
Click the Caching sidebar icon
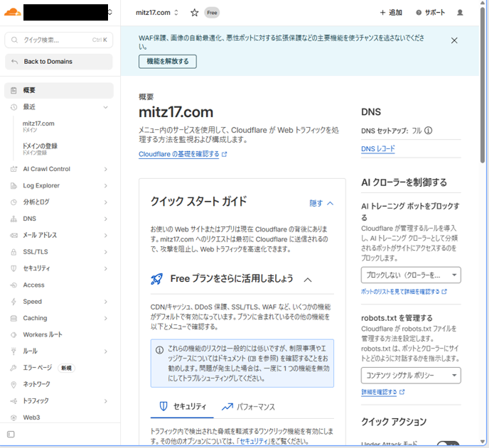point(14,318)
